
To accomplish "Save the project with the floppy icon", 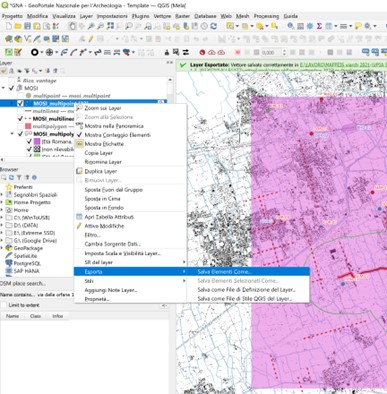I will [27, 26].
